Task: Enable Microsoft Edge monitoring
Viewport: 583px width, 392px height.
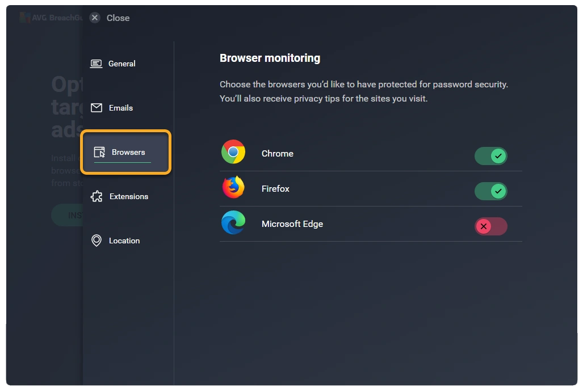Action: [x=490, y=226]
